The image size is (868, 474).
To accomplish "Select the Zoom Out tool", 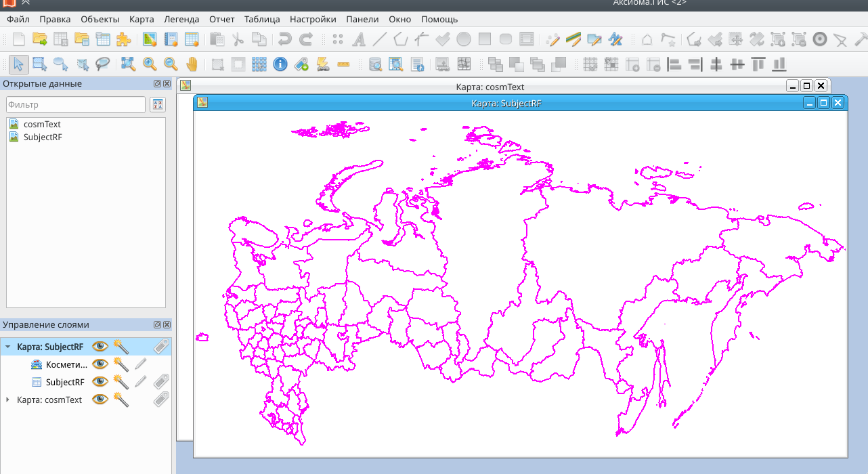I will (x=171, y=64).
